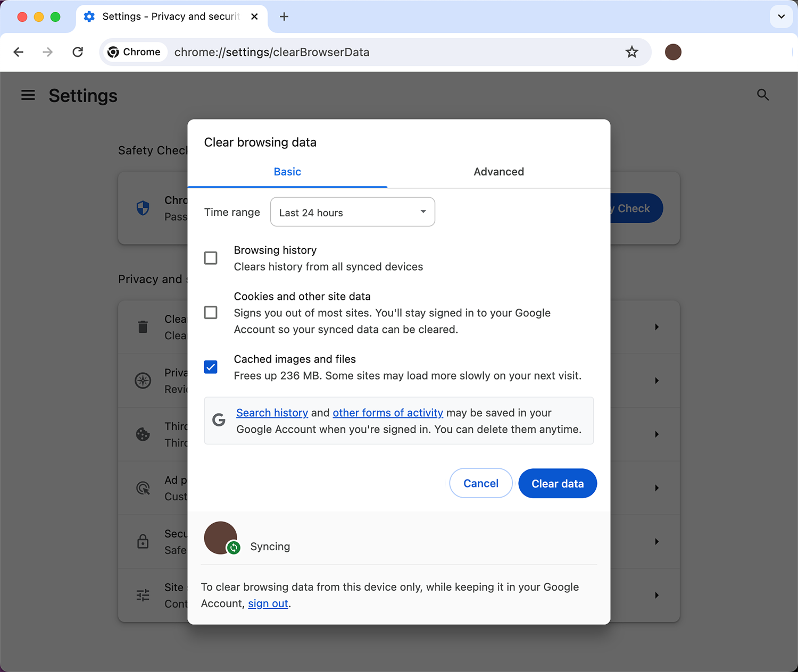Open the Settings hamburger menu

pyautogui.click(x=28, y=95)
